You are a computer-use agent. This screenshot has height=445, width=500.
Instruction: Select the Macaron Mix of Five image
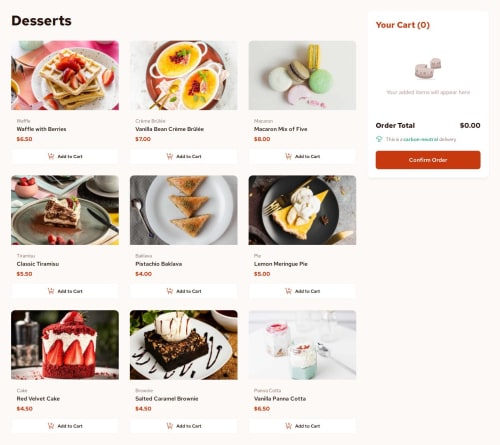(x=302, y=75)
